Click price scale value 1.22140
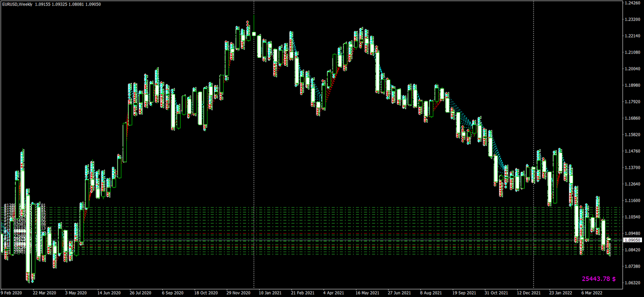Viewport: 644px width, 297px height. coord(632,36)
